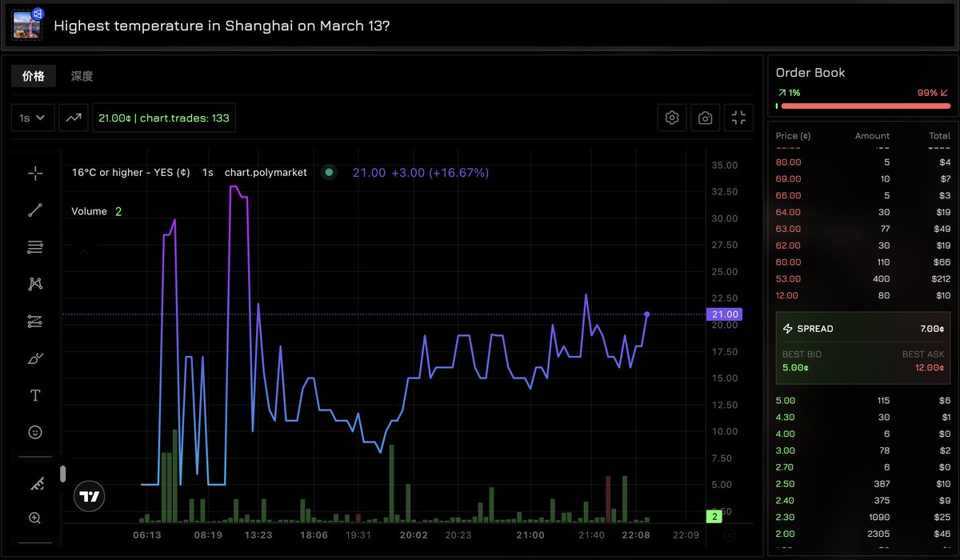The width and height of the screenshot is (960, 560).
Task: Open the 1s interval dropdown
Action: click(33, 118)
